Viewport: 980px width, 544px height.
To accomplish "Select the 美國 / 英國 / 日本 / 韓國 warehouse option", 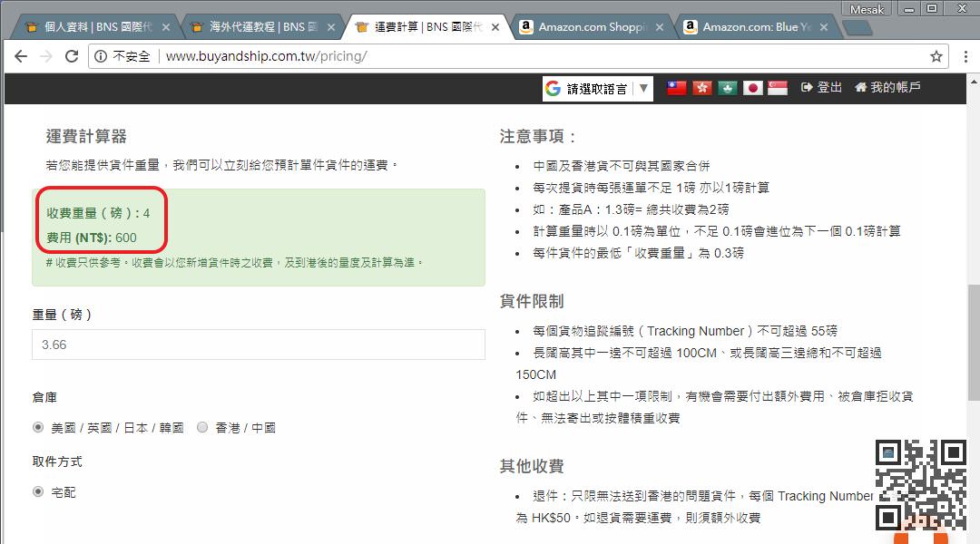I will coord(38,427).
